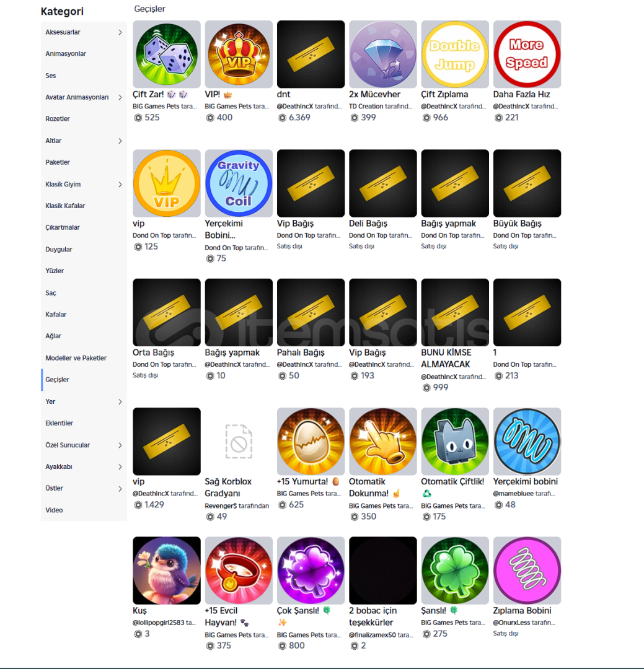This screenshot has width=644, height=669.
Task: Expand the Klasik Giyim category chevron
Action: [x=120, y=185]
